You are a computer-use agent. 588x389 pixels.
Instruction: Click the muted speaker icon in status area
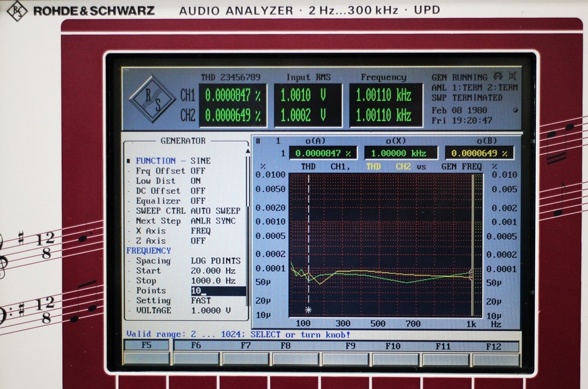pos(512,76)
